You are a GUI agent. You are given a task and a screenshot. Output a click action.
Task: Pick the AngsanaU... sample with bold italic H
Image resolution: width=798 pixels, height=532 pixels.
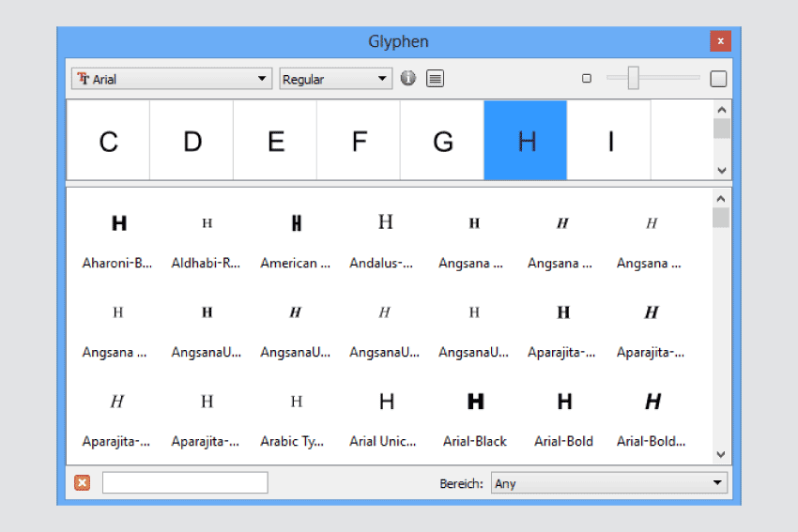[x=295, y=330]
